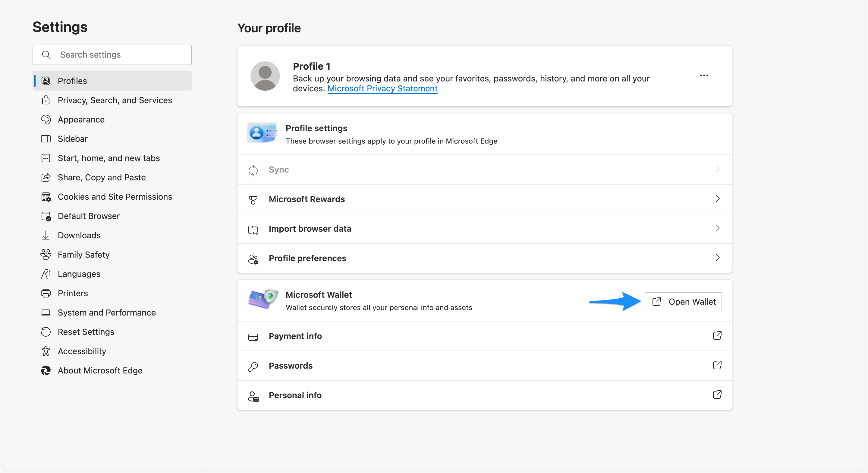Click the Printers icon
This screenshot has height=473, width=868.
pos(46,293)
